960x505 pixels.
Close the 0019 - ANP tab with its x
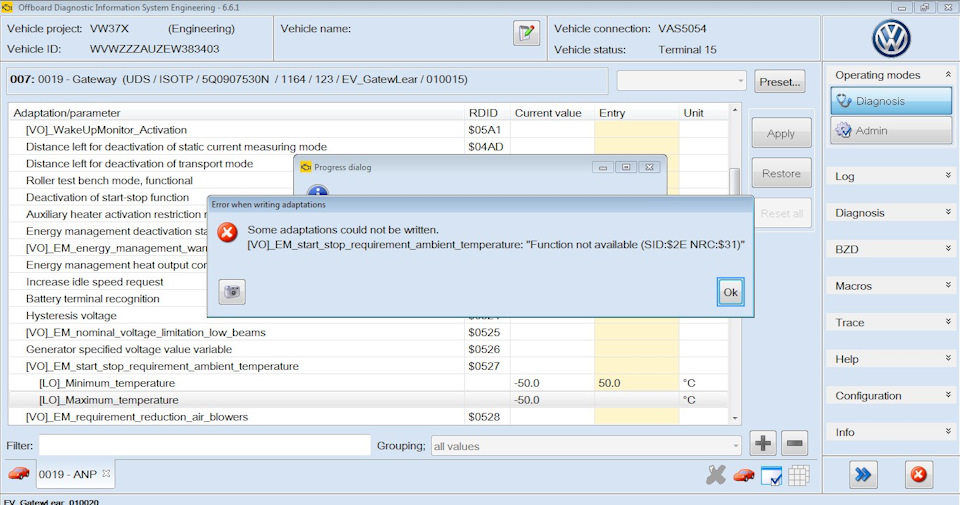click(106, 473)
